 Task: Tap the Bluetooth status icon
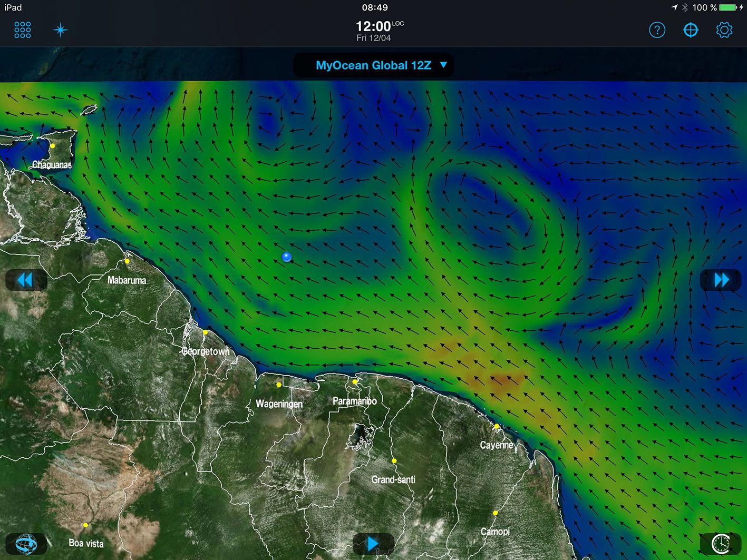685,7
